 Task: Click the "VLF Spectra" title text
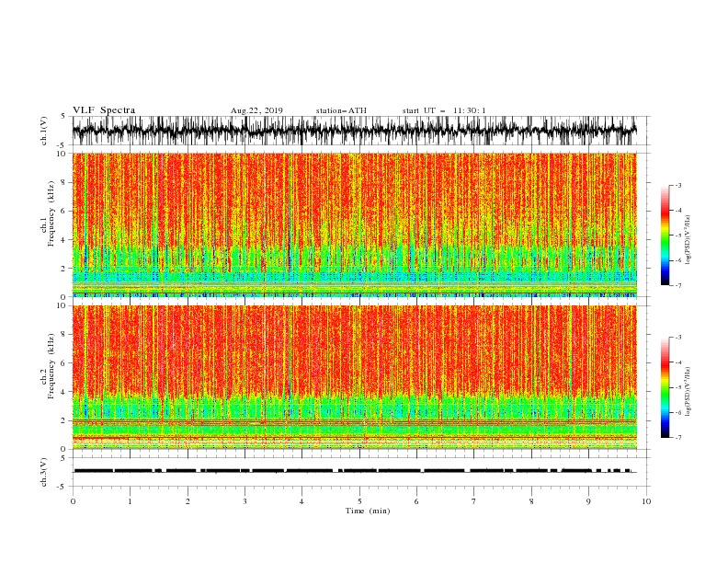pyautogui.click(x=104, y=110)
